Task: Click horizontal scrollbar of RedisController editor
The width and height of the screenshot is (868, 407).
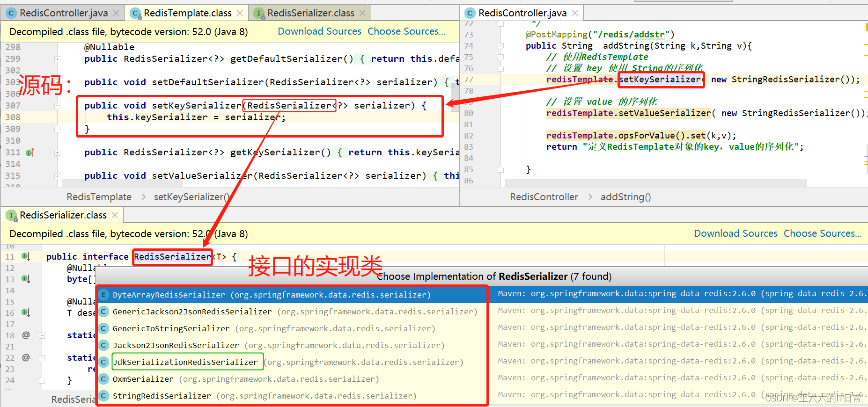Action: [x=655, y=182]
